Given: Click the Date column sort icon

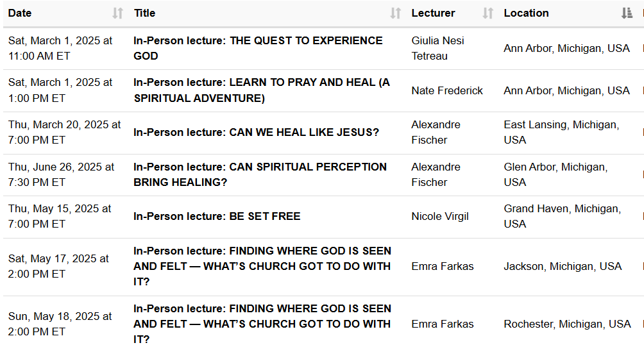Looking at the screenshot, I should 117,13.
